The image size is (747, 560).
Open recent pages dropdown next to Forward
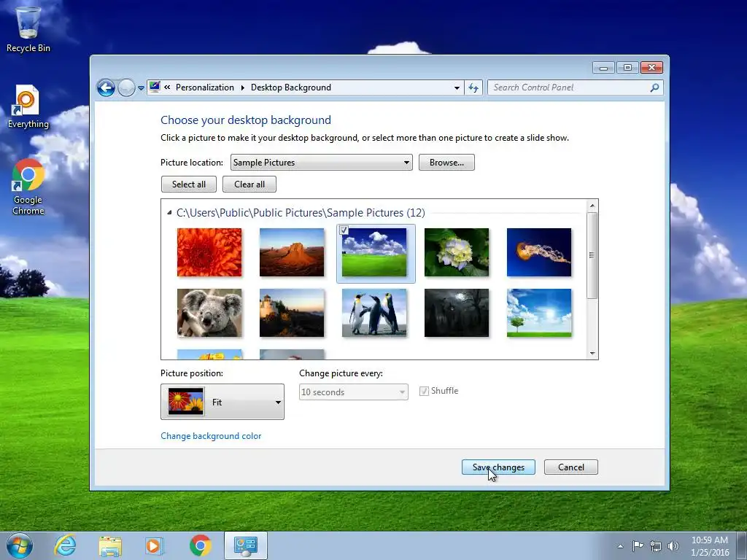(x=141, y=88)
